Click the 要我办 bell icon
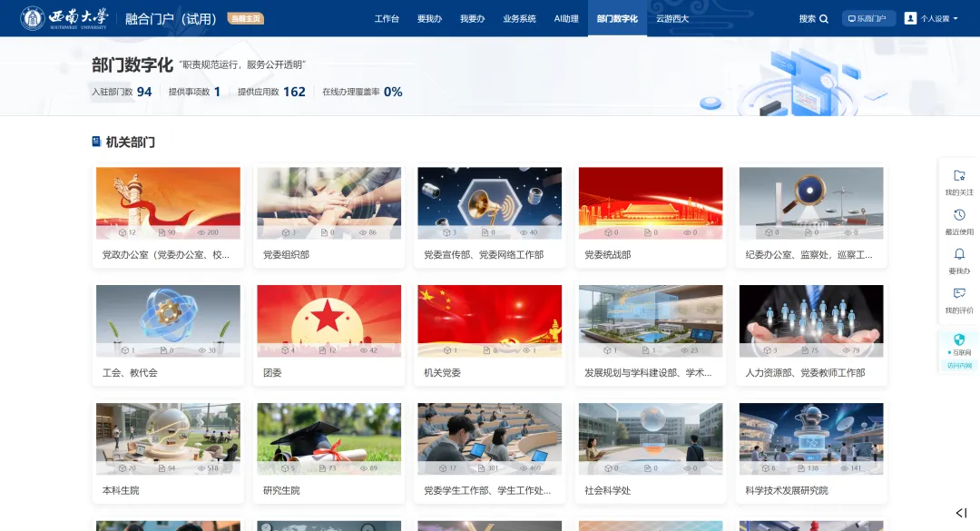 [959, 255]
